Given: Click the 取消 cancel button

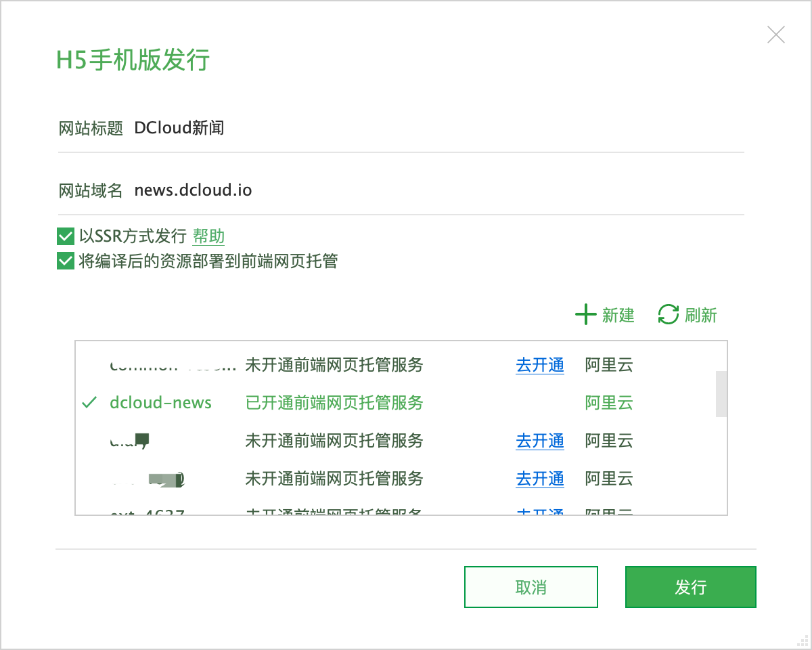Looking at the screenshot, I should (531, 587).
